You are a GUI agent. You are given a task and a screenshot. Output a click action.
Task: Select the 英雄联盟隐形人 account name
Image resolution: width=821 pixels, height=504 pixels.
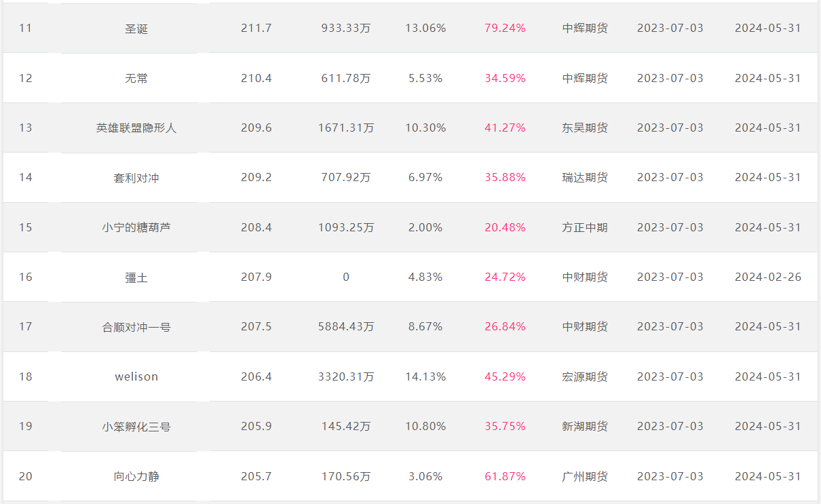(x=136, y=128)
